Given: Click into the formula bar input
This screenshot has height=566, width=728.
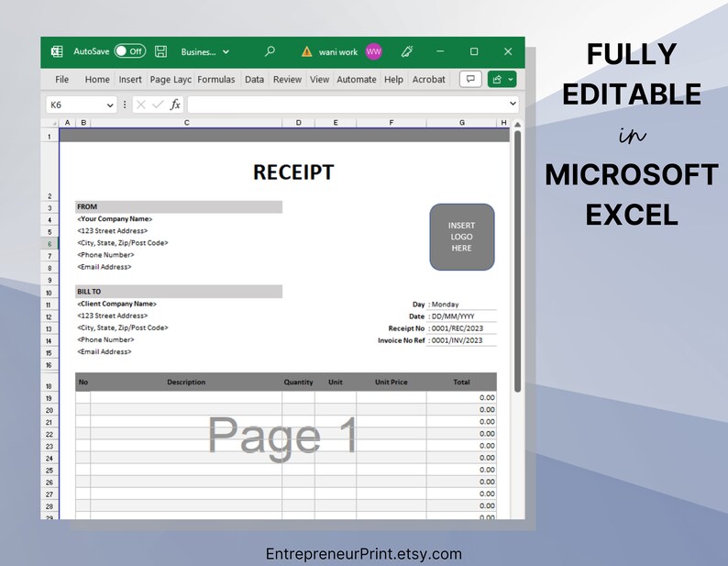Looking at the screenshot, I should coord(347,105).
